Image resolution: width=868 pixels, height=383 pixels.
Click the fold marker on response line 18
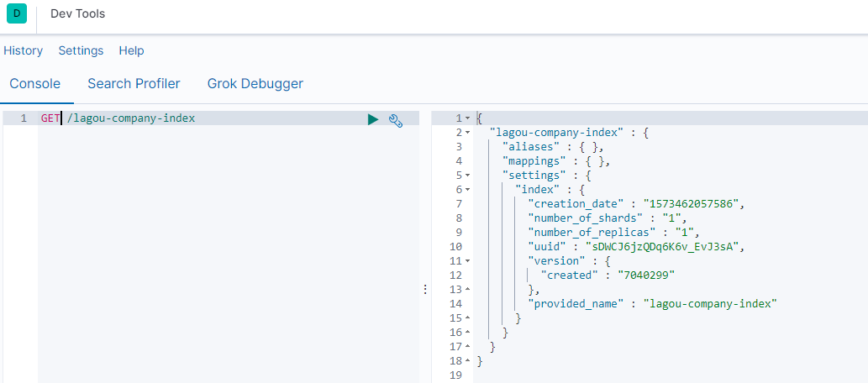pos(467,361)
